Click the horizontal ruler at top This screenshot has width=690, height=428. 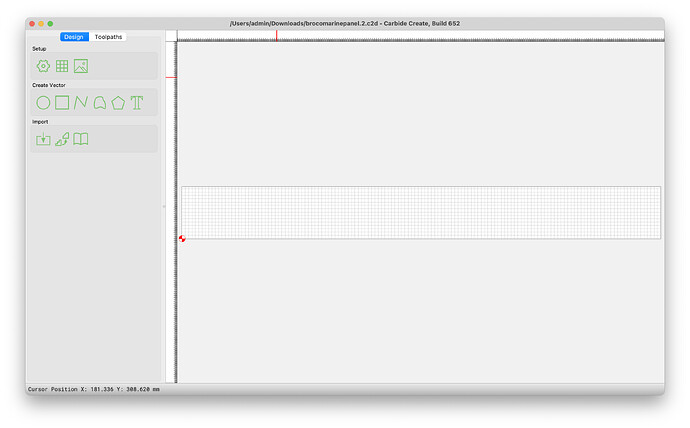coord(421,36)
